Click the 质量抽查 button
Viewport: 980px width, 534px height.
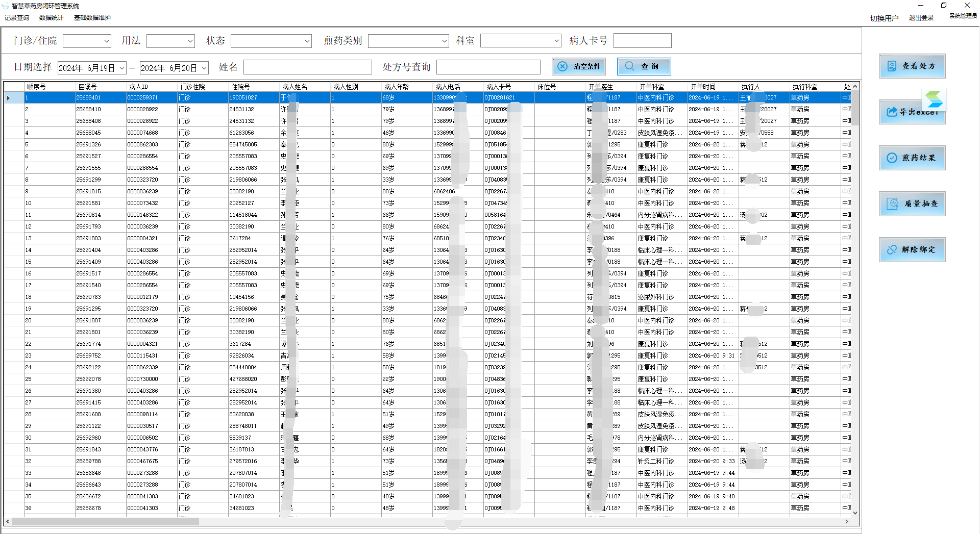(x=912, y=204)
